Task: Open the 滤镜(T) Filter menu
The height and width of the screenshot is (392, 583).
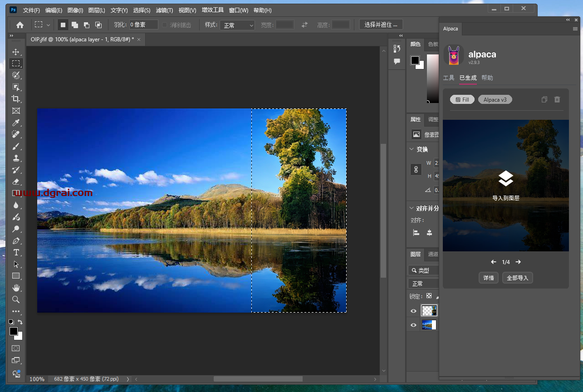Action: pos(164,10)
